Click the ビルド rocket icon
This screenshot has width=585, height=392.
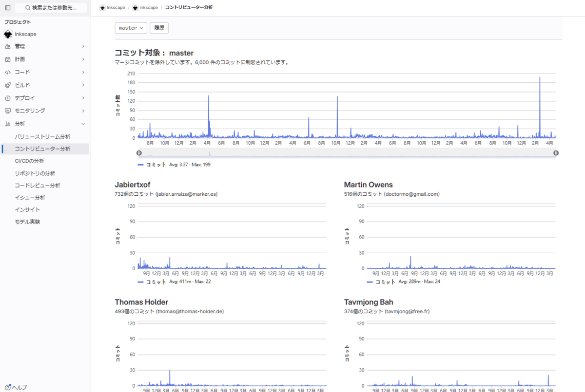tap(7, 85)
